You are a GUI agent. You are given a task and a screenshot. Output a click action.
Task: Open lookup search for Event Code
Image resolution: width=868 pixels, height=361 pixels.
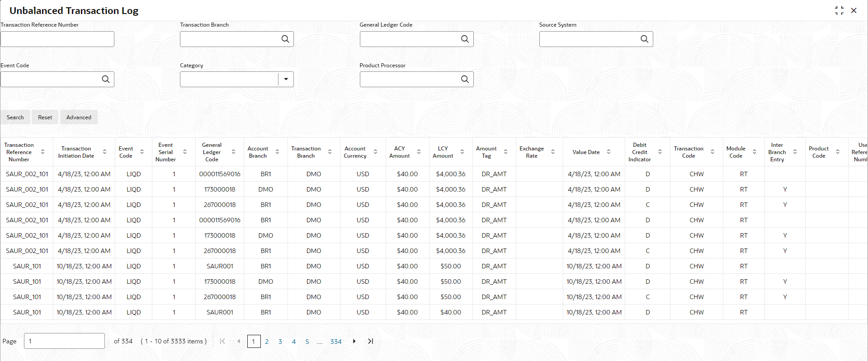[x=106, y=79]
